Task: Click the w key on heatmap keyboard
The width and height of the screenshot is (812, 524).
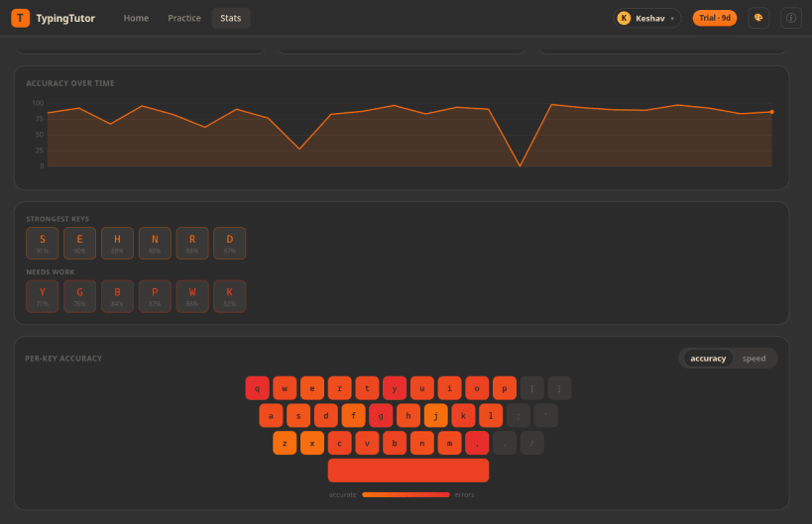Action: 285,388
